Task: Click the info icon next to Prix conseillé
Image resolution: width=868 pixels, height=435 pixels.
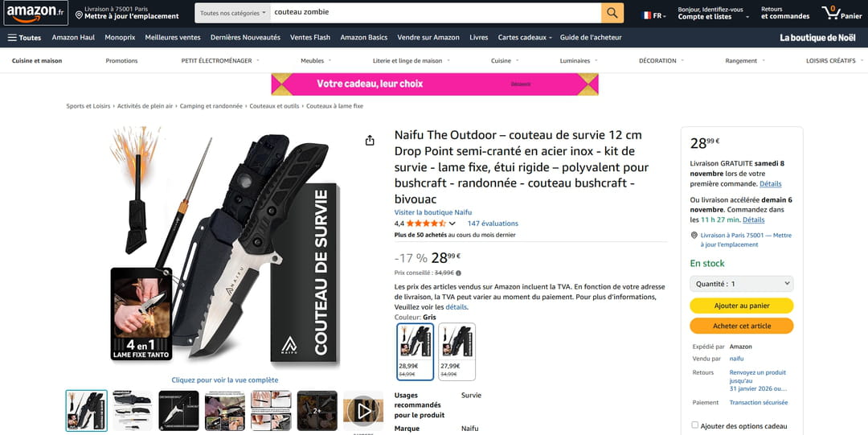Action: coord(458,273)
